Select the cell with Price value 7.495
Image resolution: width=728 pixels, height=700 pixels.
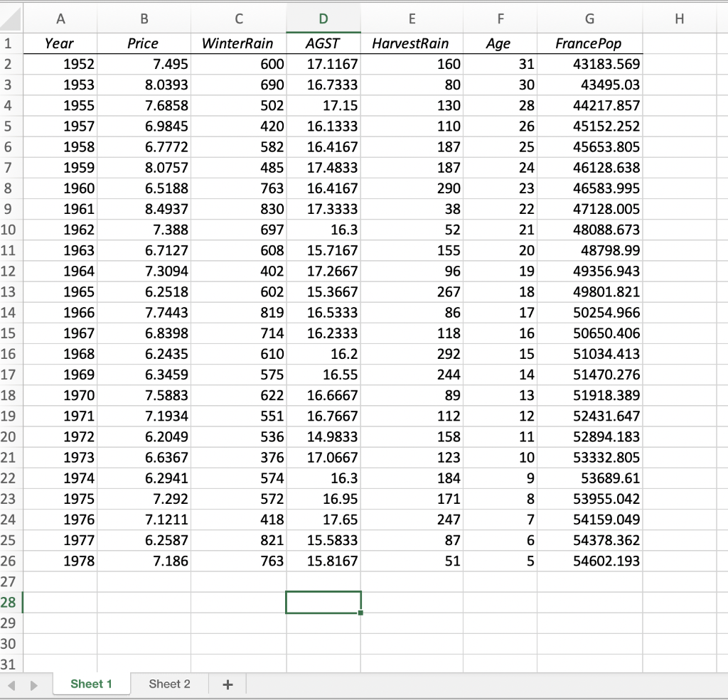tap(144, 64)
